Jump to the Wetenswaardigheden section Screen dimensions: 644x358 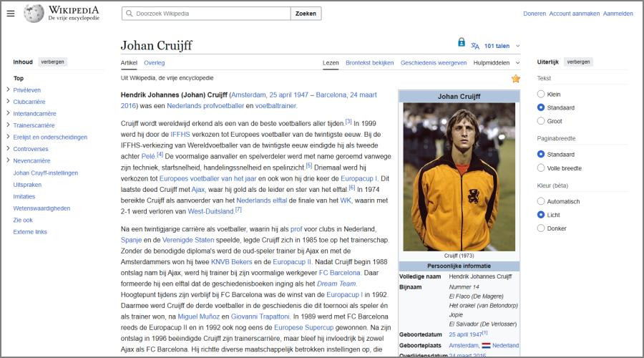[42, 208]
